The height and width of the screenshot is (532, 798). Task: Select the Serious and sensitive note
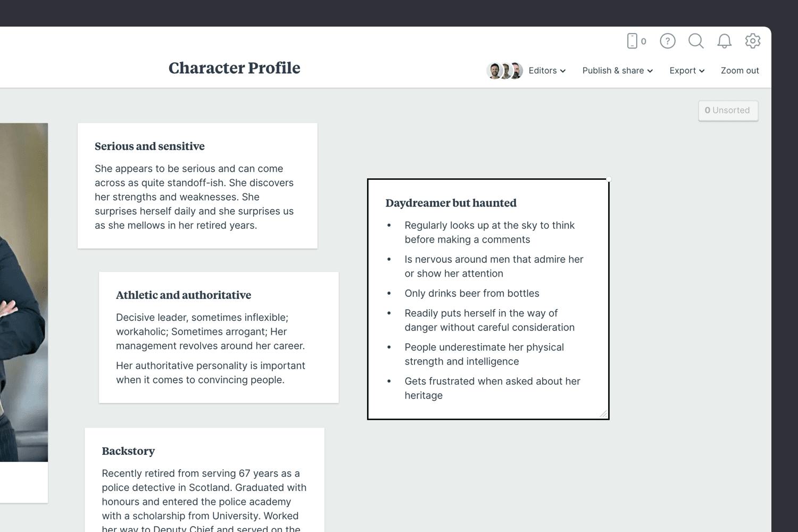197,186
